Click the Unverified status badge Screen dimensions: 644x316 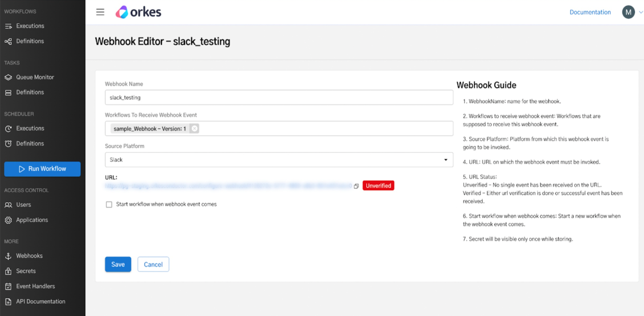point(378,185)
